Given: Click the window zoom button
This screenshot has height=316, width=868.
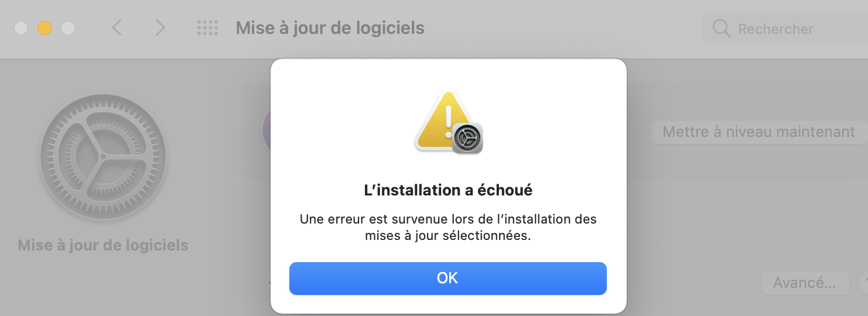Looking at the screenshot, I should pyautogui.click(x=68, y=28).
